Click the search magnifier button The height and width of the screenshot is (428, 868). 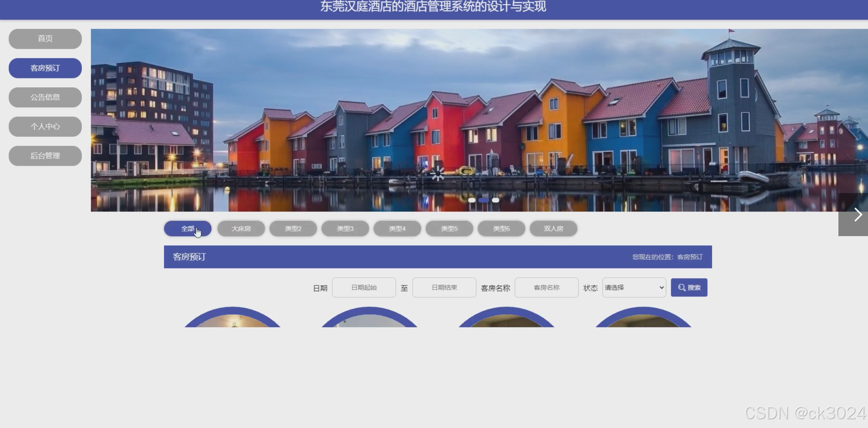pos(689,287)
